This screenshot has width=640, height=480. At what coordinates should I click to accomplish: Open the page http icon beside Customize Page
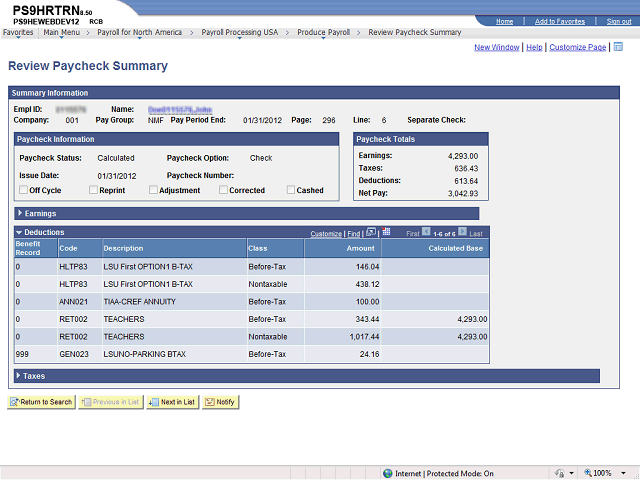[618, 47]
